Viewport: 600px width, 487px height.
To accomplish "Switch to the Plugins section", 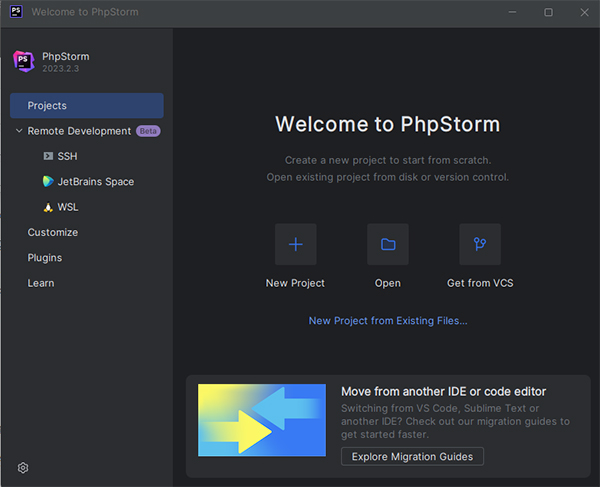I will tap(44, 258).
